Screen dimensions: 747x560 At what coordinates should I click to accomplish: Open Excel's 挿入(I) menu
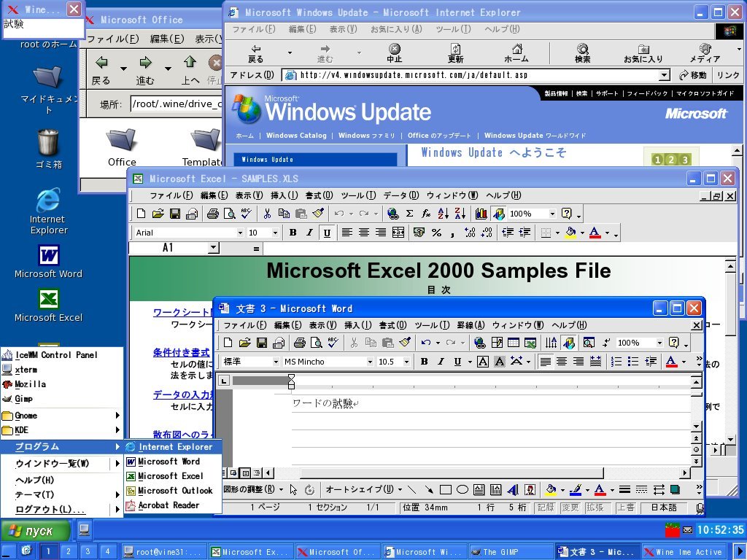click(284, 195)
